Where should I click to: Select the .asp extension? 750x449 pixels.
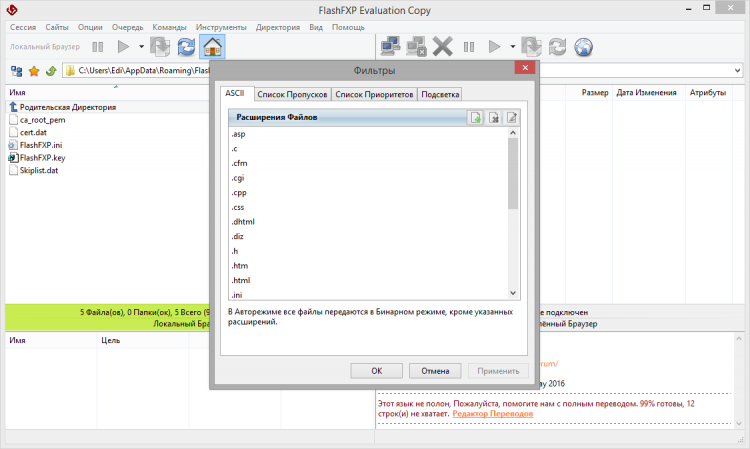click(238, 134)
